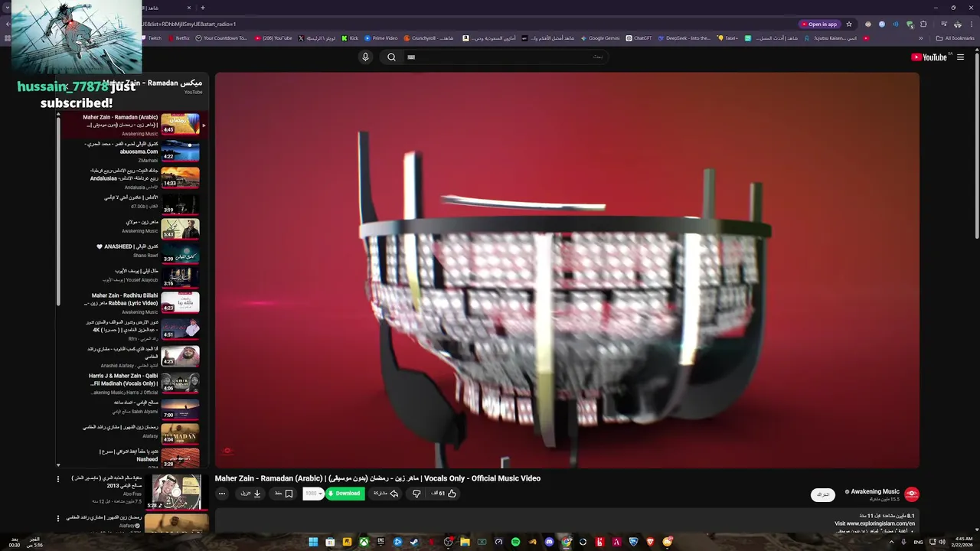Show hidden system tray icons
Screen dimensions: 980x551
(x=891, y=542)
